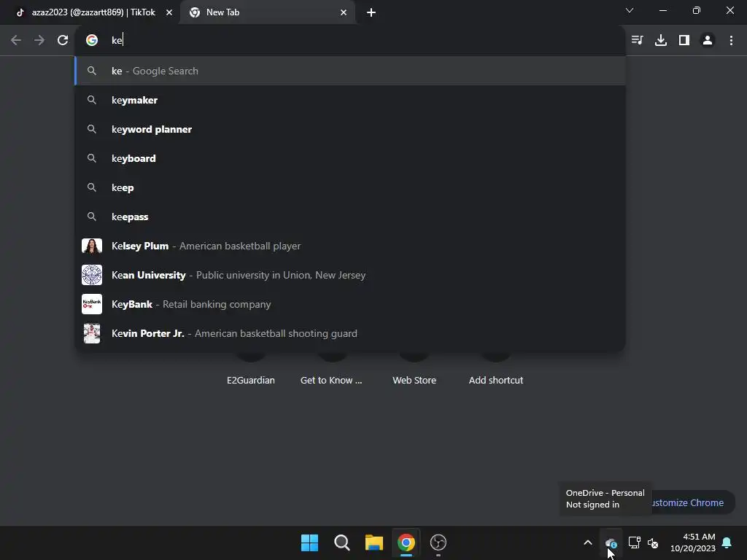Open the Kean University suggestion
The width and height of the screenshot is (747, 560).
click(350, 275)
